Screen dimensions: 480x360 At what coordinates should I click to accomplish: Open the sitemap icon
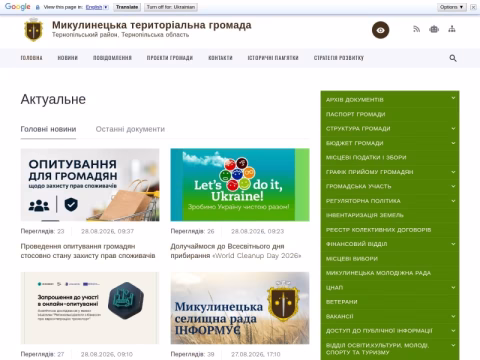point(452,29)
